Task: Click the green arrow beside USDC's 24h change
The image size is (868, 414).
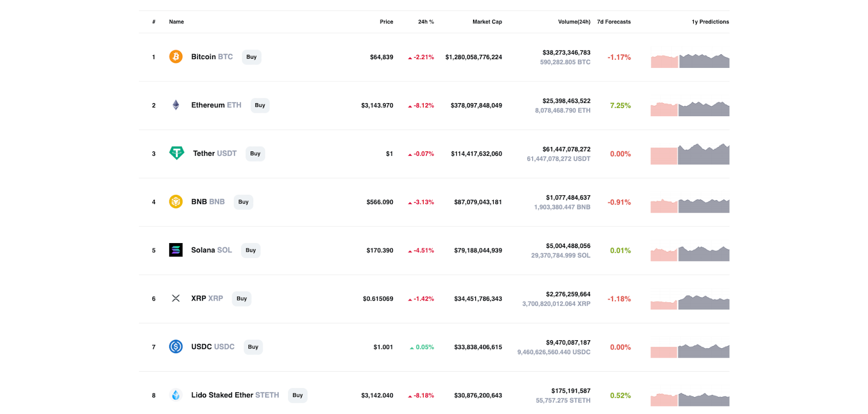Action: (x=411, y=347)
